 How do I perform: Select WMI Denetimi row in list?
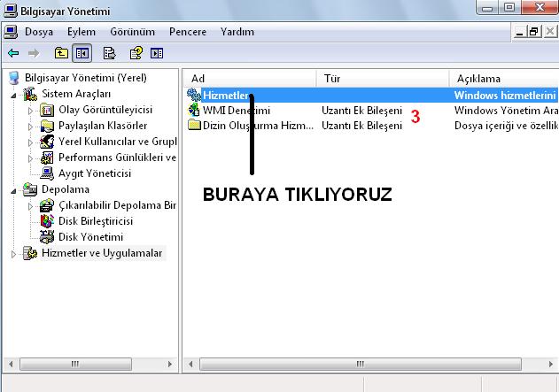[x=371, y=111]
